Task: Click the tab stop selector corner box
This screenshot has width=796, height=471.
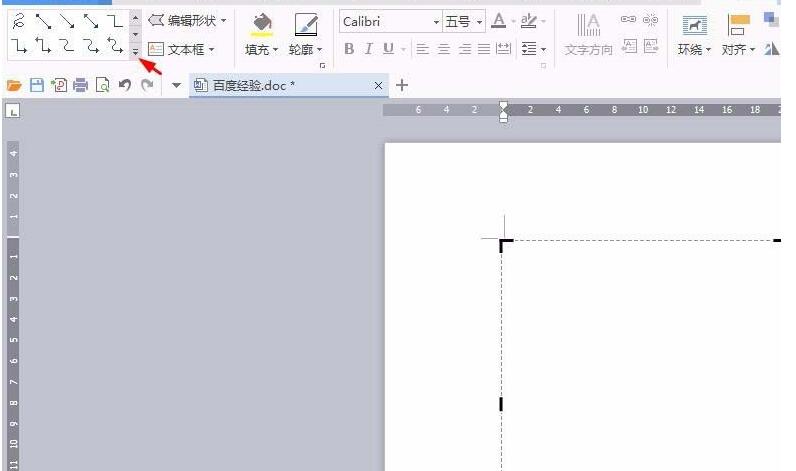Action: tap(13, 110)
